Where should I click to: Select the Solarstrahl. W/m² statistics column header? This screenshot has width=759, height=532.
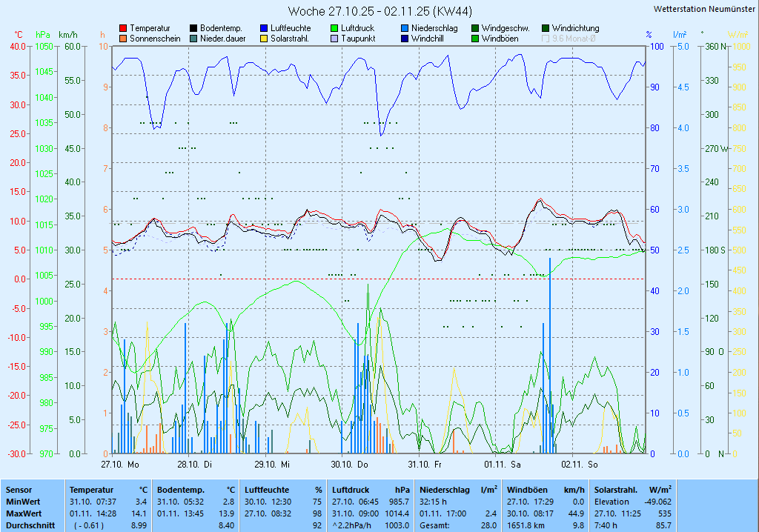(x=633, y=490)
